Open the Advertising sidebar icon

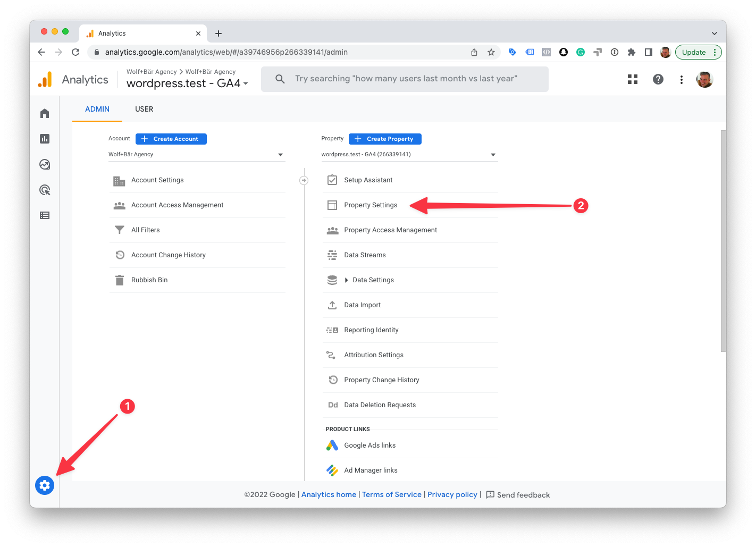click(45, 190)
